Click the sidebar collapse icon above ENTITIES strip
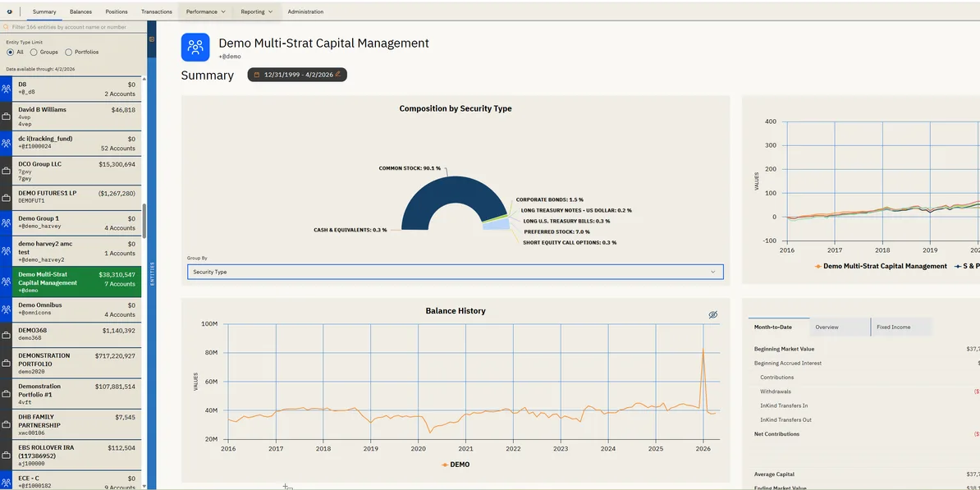980x490 pixels. click(151, 39)
